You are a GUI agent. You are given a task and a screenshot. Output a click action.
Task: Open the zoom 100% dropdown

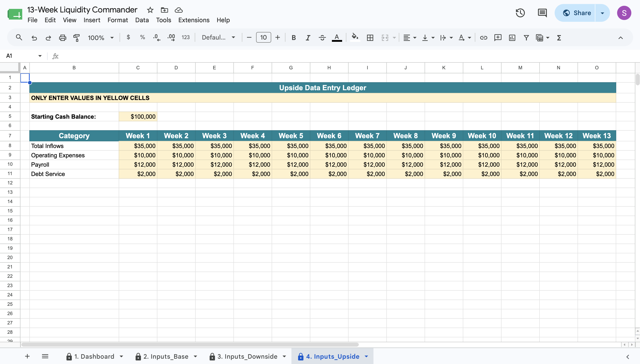(x=101, y=38)
